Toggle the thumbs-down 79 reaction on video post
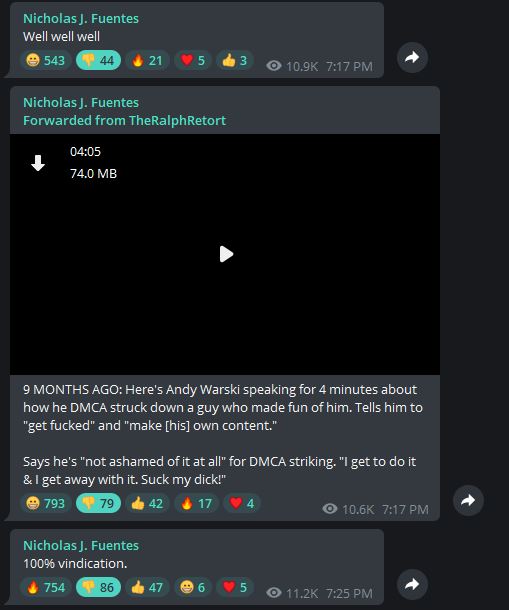509x610 pixels. point(98,503)
